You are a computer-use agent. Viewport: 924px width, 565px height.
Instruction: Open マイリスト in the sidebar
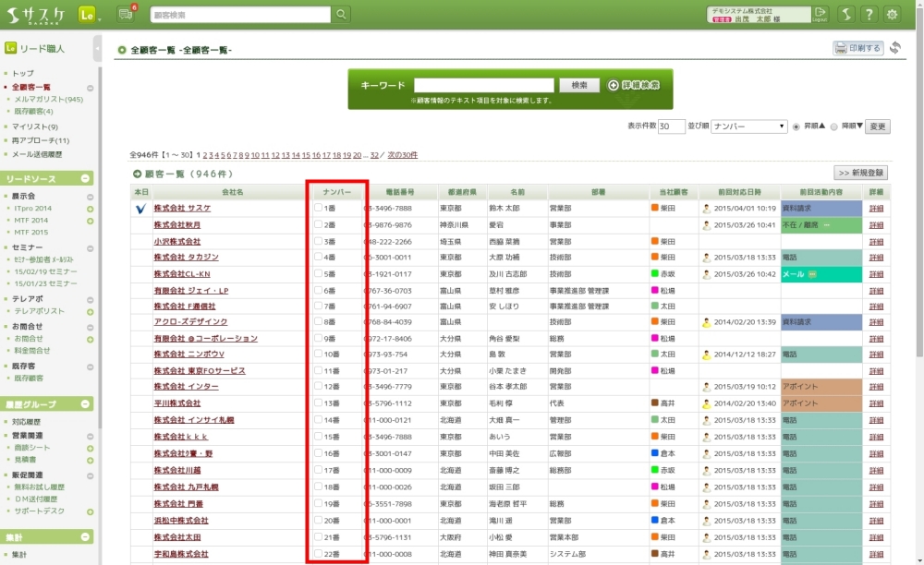pos(34,126)
